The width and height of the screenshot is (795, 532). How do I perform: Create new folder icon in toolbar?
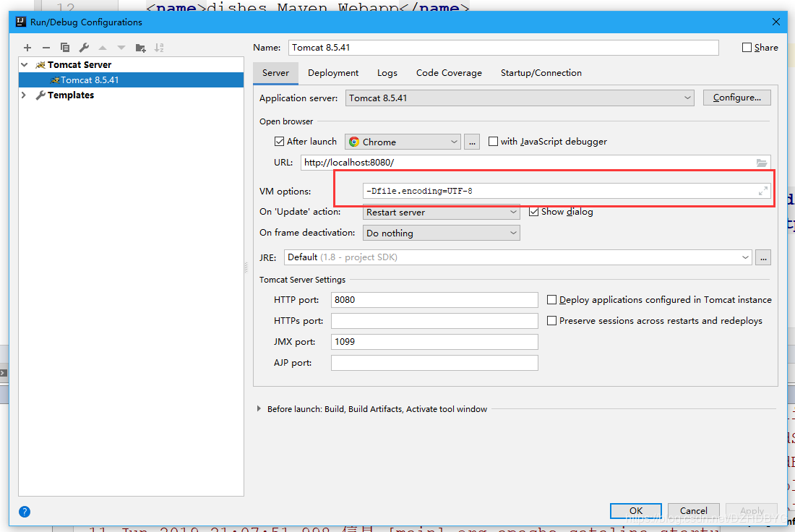pyautogui.click(x=140, y=48)
